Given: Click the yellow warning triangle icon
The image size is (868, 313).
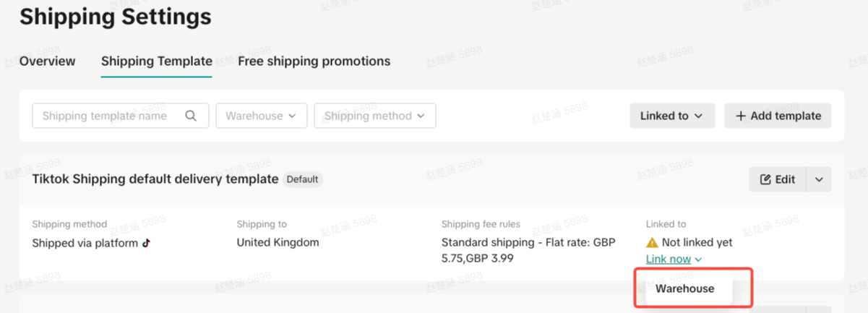Looking at the screenshot, I should tap(652, 243).
